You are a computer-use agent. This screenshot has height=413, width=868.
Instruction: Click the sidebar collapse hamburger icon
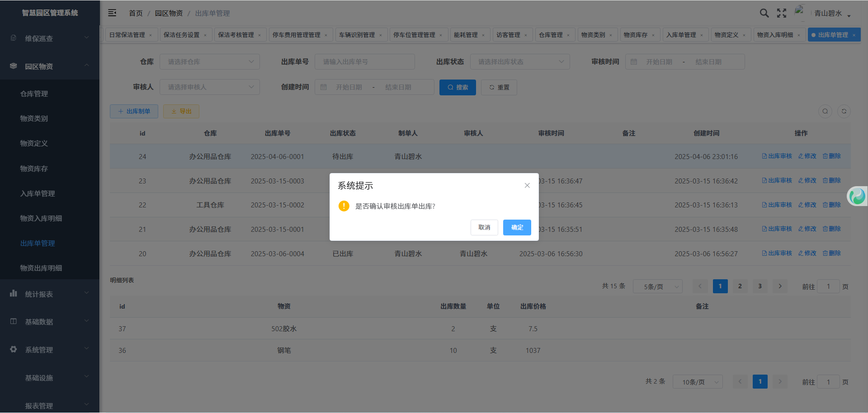pos(112,13)
